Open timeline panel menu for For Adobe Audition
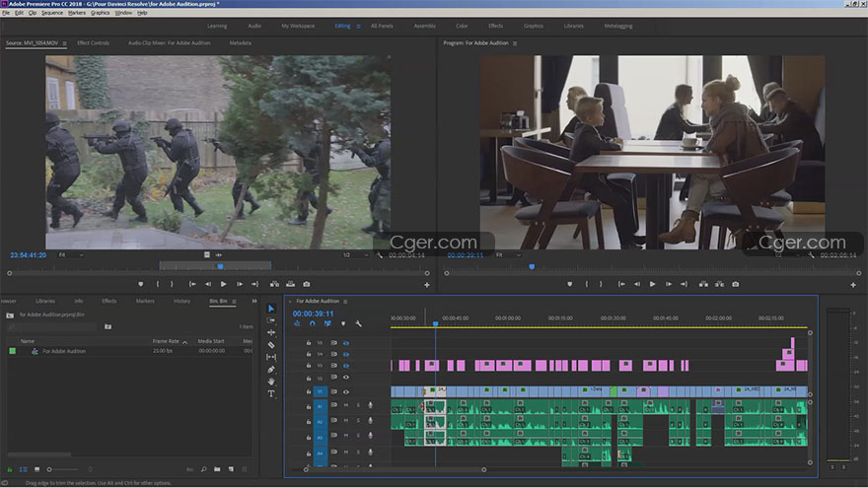Screen dimensions: 868x488 [345, 302]
